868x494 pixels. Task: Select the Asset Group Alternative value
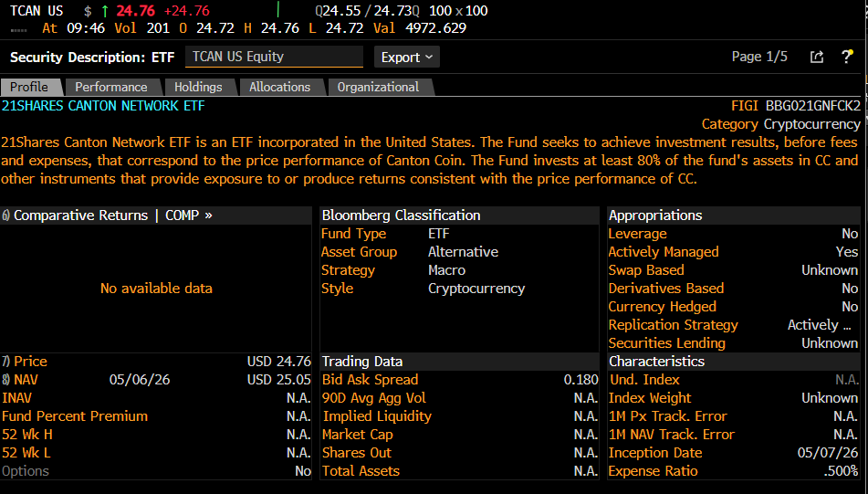tap(463, 252)
